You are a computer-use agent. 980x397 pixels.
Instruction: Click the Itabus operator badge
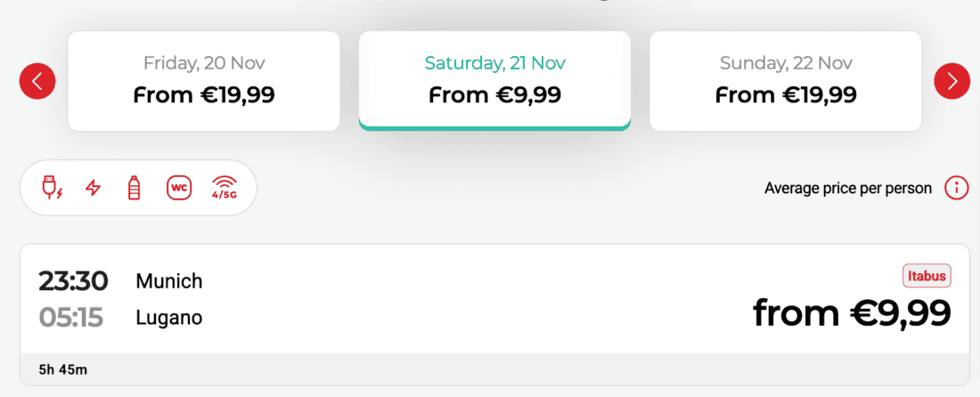point(927,276)
